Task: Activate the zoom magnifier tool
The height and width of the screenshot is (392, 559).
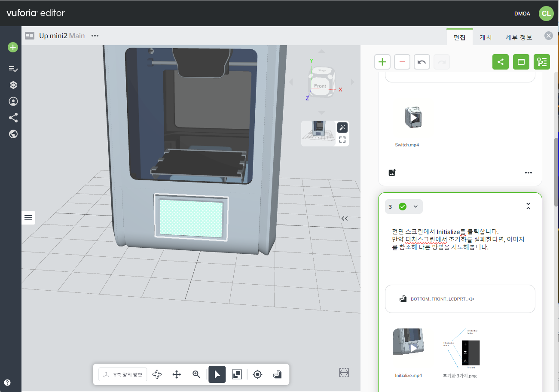Action: (196, 374)
